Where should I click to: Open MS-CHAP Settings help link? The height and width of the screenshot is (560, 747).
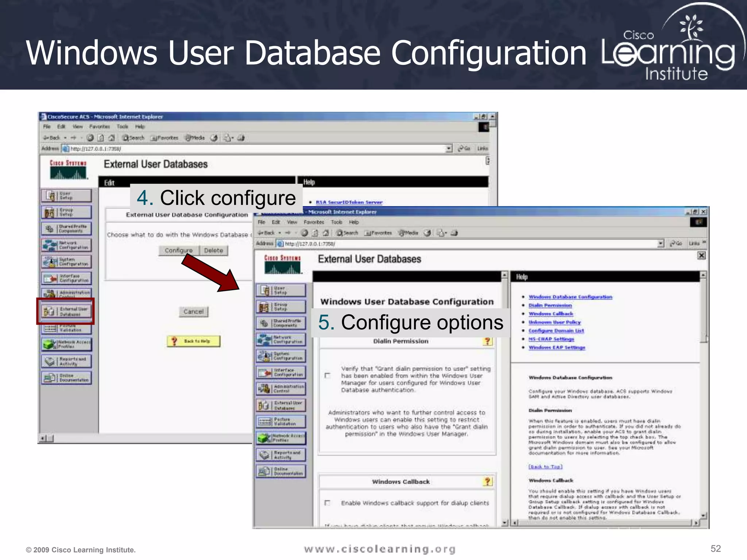(551, 339)
